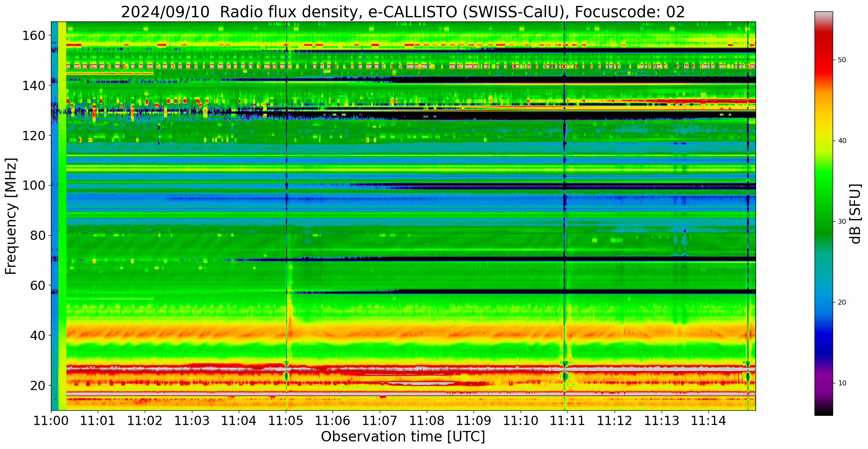Image resolution: width=868 pixels, height=449 pixels.
Task: Click the colorbar tick label 20
Action: click(x=842, y=302)
